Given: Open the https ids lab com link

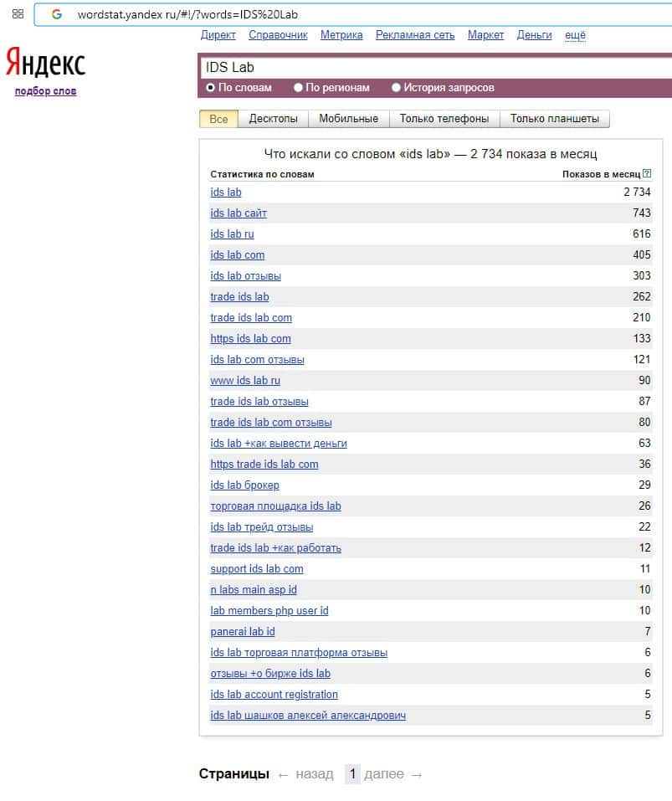Looking at the screenshot, I should 251,339.
